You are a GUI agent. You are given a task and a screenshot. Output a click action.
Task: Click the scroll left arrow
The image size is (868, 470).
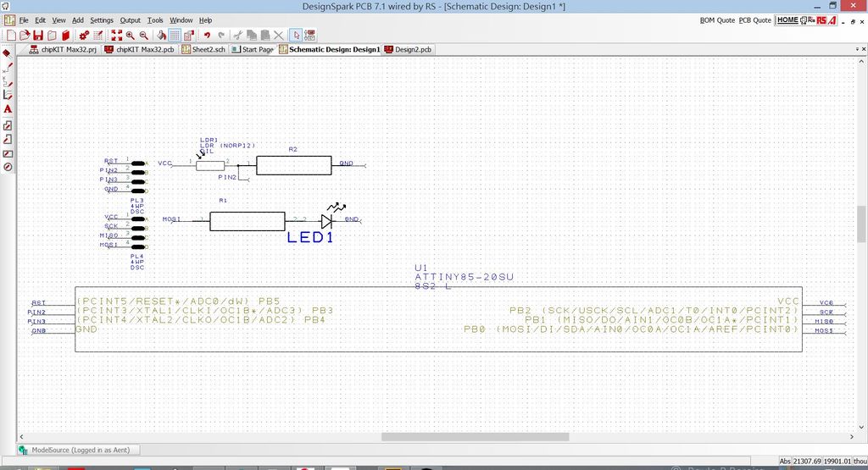(x=21, y=437)
